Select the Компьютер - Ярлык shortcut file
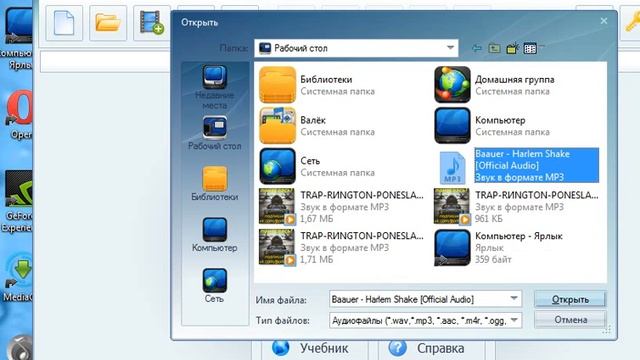Screen dimensions: 640x360 [499, 247]
